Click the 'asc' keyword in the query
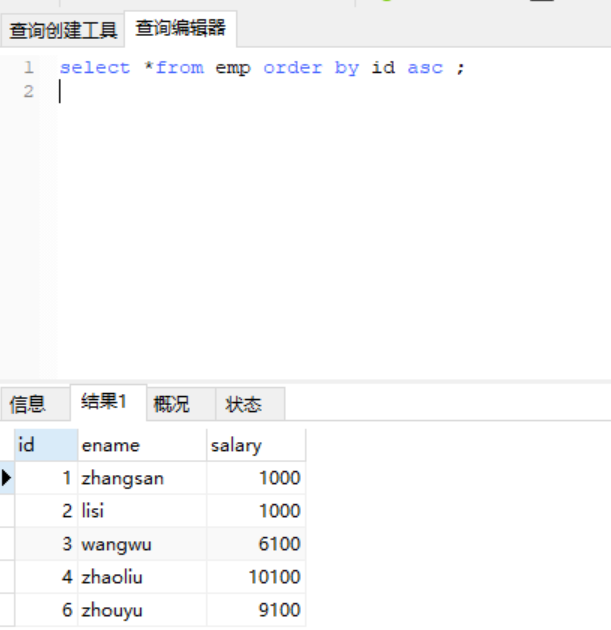 [x=425, y=68]
